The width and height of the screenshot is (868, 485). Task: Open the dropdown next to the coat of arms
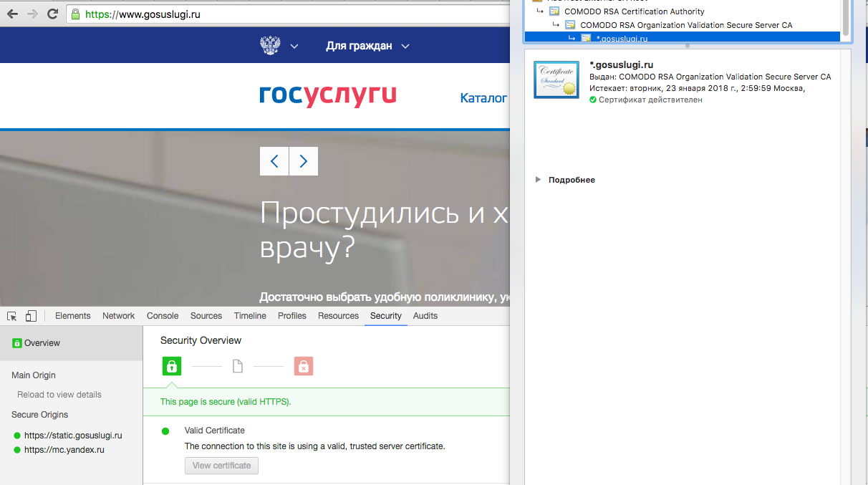coord(294,47)
